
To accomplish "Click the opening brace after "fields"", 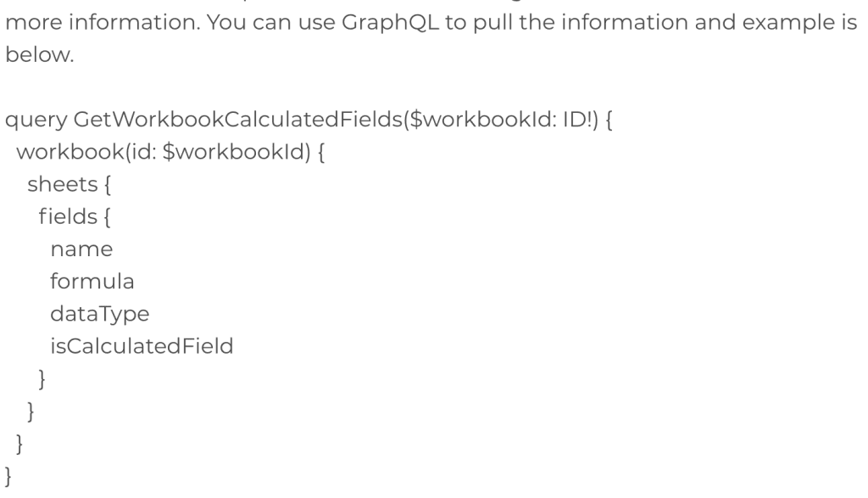I will pos(107,219).
